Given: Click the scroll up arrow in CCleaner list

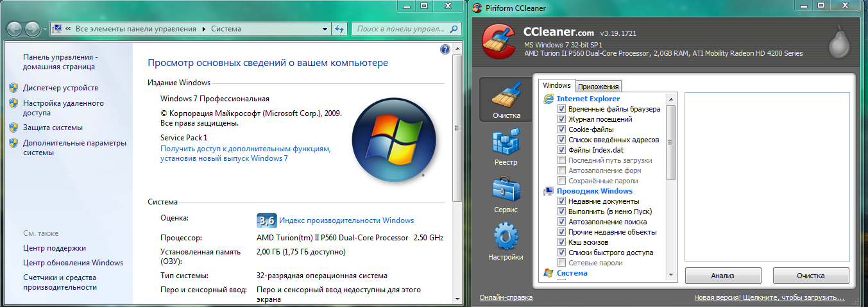Looking at the screenshot, I should click(x=671, y=99).
